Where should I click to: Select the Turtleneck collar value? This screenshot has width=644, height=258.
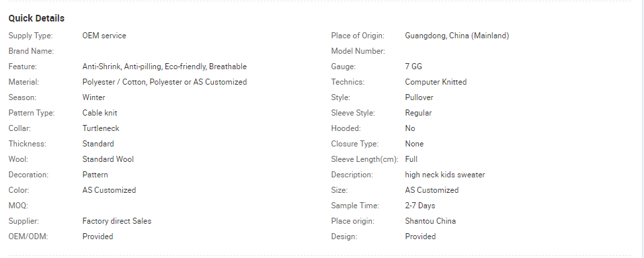(x=101, y=128)
